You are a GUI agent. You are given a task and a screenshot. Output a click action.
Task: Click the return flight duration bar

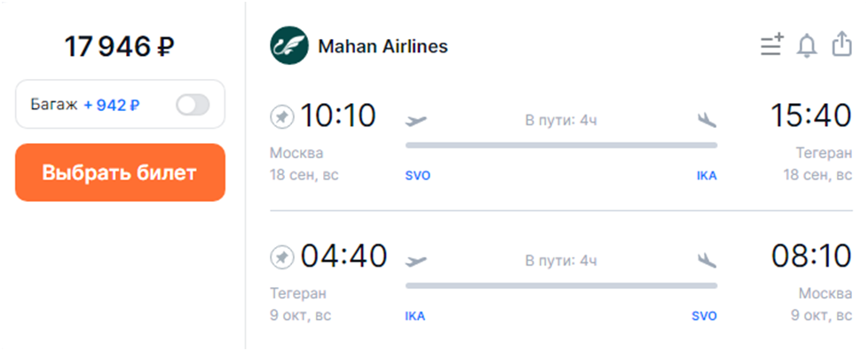click(561, 285)
